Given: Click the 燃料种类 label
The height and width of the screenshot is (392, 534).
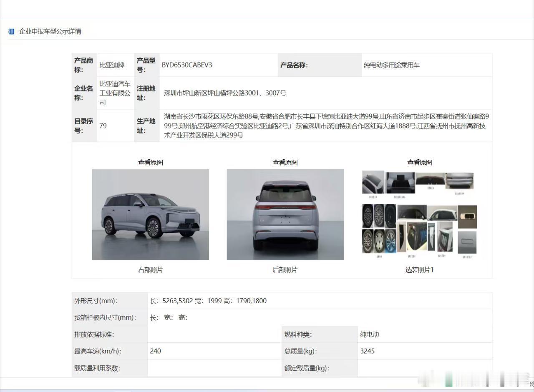Looking at the screenshot, I should tap(298, 334).
